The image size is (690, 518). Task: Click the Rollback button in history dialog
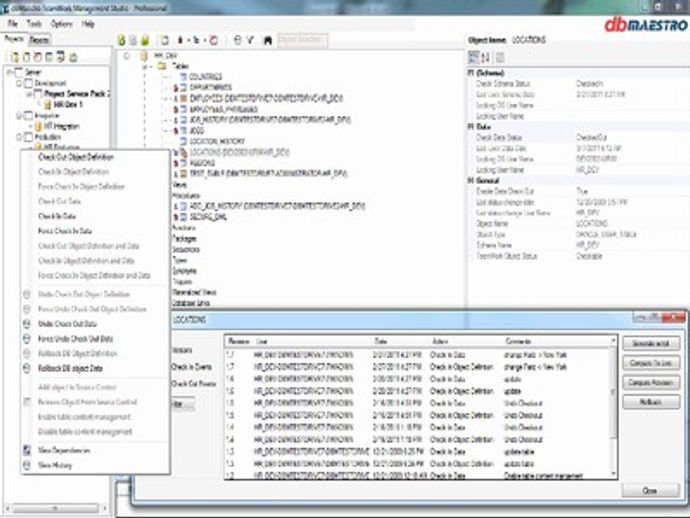651,402
